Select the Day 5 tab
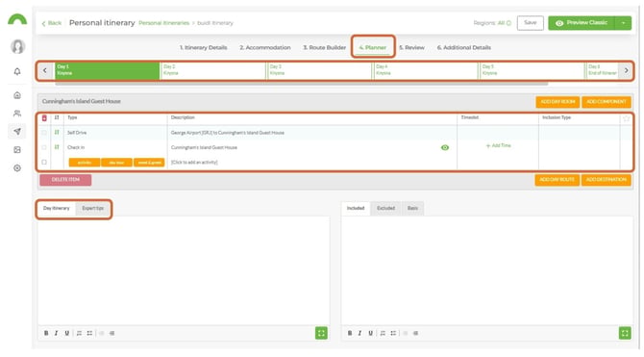 pos(533,70)
